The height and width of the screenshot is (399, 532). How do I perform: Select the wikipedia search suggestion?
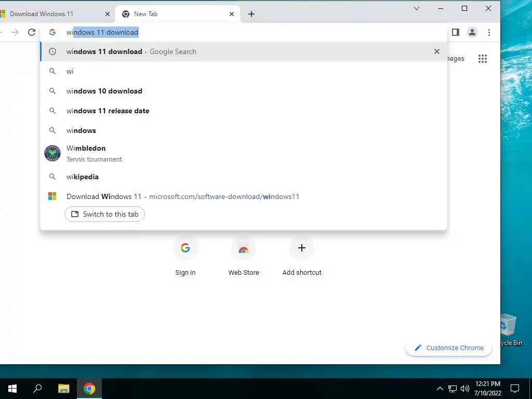click(x=244, y=177)
